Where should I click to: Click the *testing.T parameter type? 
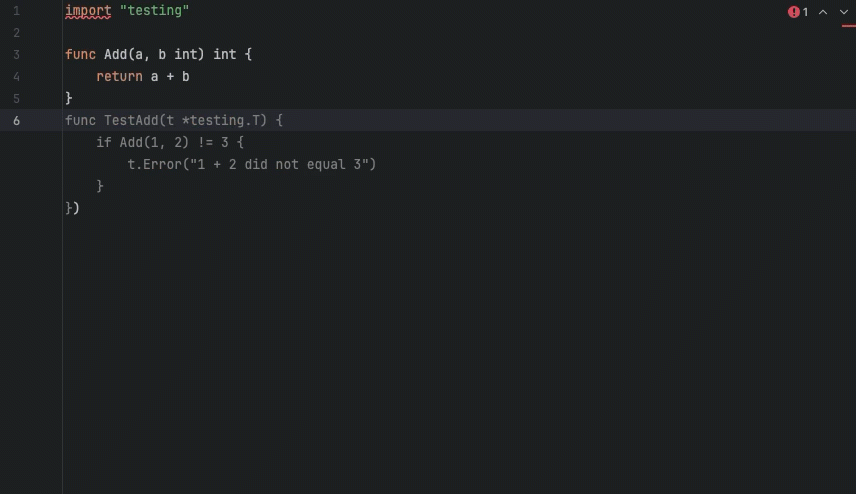224,120
